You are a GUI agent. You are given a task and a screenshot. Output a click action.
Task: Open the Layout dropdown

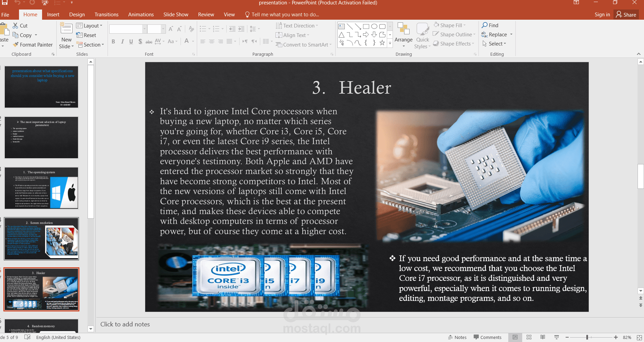tap(89, 25)
